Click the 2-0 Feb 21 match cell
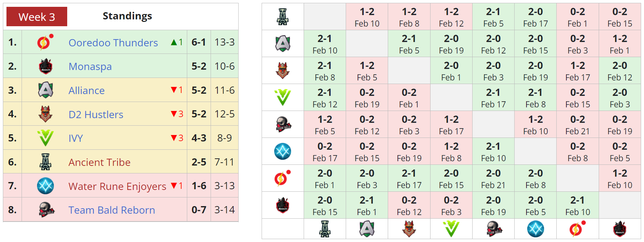 point(493,178)
